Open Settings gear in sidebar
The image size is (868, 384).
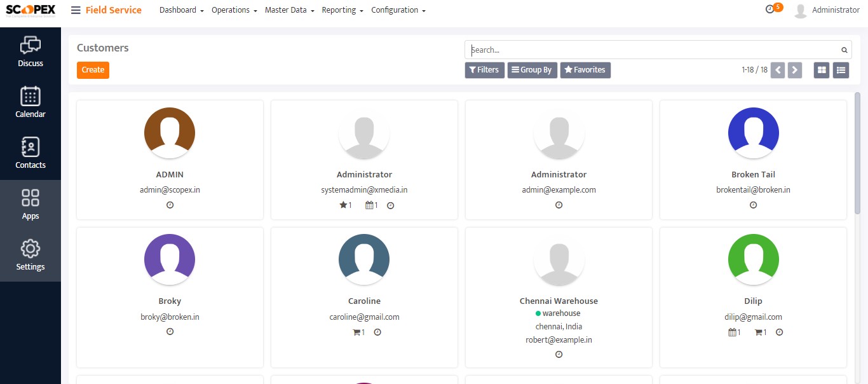[31, 256]
